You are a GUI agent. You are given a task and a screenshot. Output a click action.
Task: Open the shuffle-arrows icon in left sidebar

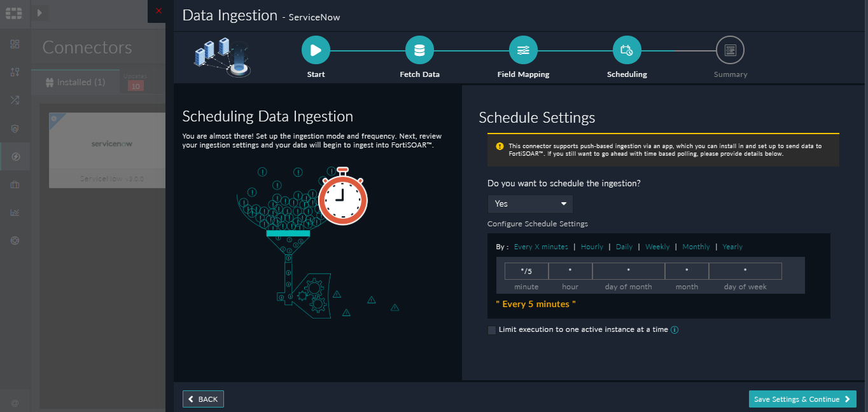[15, 100]
